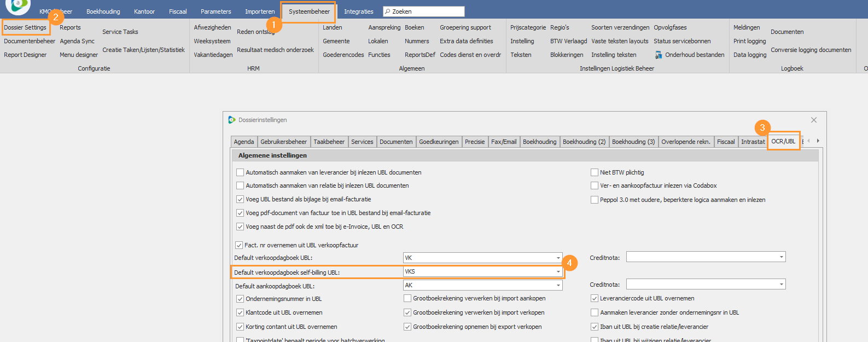This screenshot has height=342, width=868.
Task: Toggle 'Grootboekrekening verwerken bij import aankopen'
Action: click(x=407, y=298)
